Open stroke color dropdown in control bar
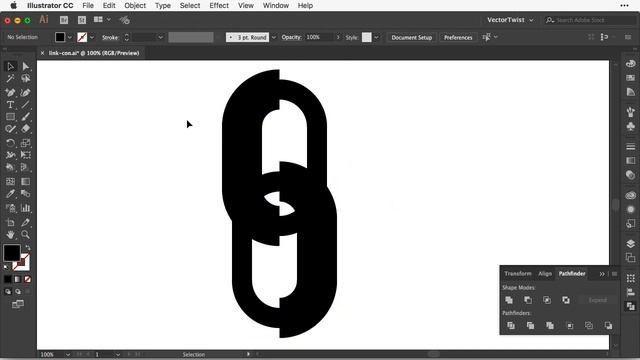 point(92,37)
